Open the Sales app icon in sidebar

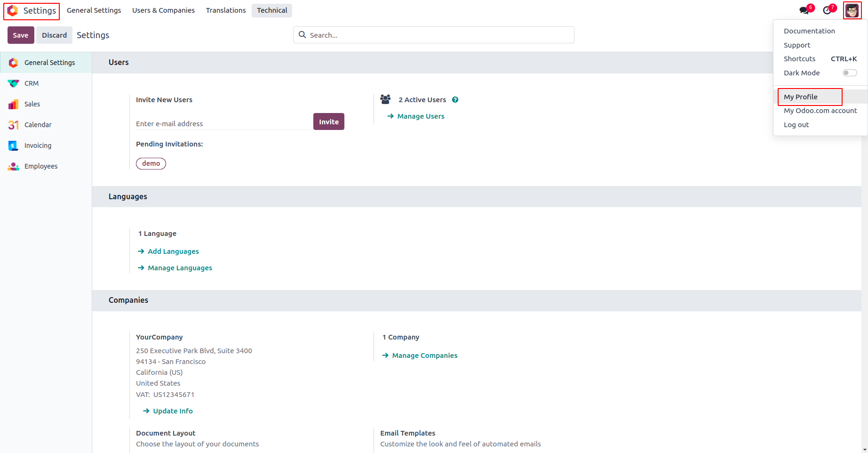pos(13,104)
